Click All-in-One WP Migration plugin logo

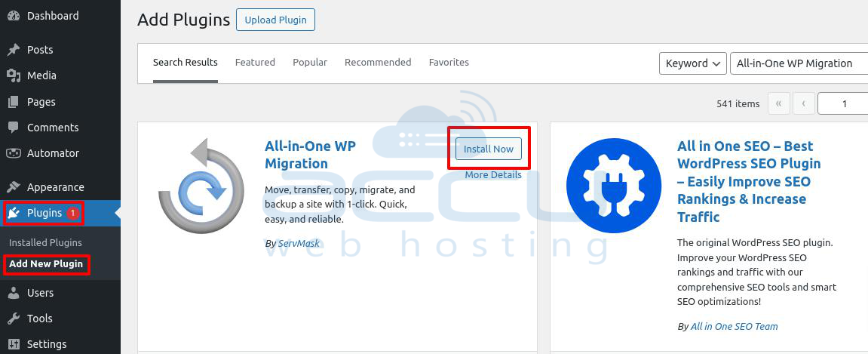201,186
